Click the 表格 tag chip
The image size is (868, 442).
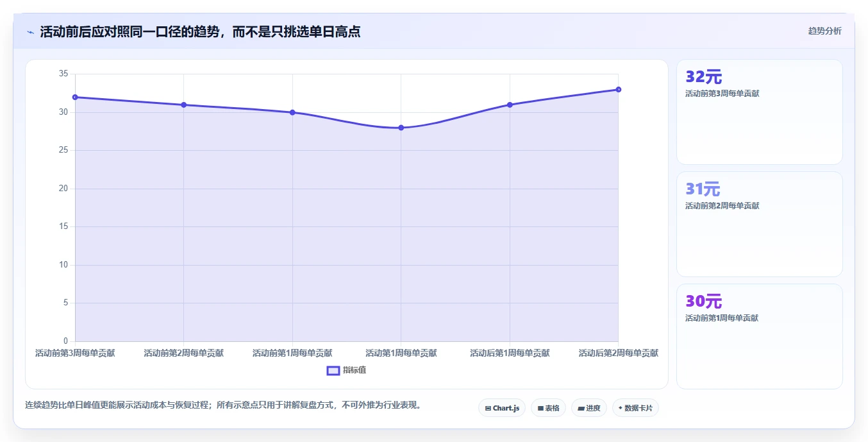point(548,408)
